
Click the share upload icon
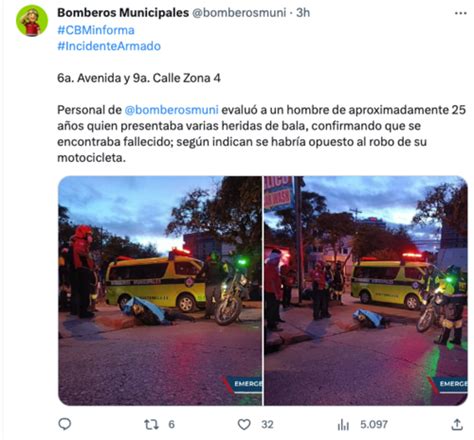(x=457, y=424)
